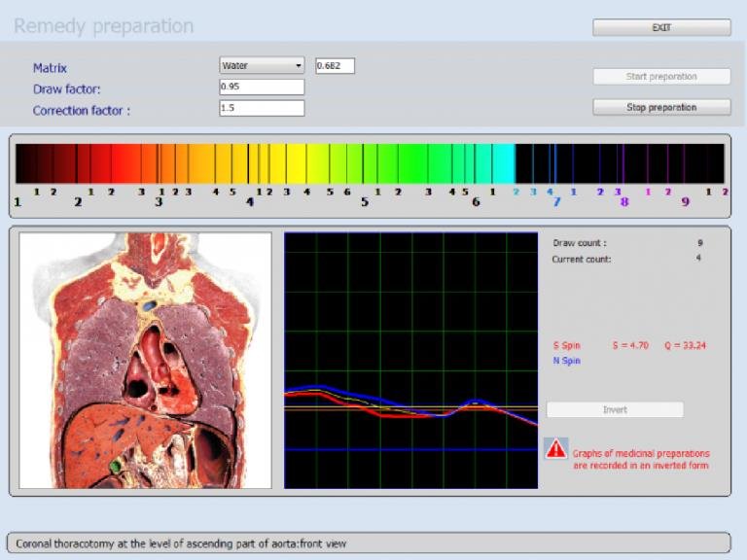Click the Stop preparation button
Image resolution: width=747 pixels, height=560 pixels.
pyautogui.click(x=661, y=107)
